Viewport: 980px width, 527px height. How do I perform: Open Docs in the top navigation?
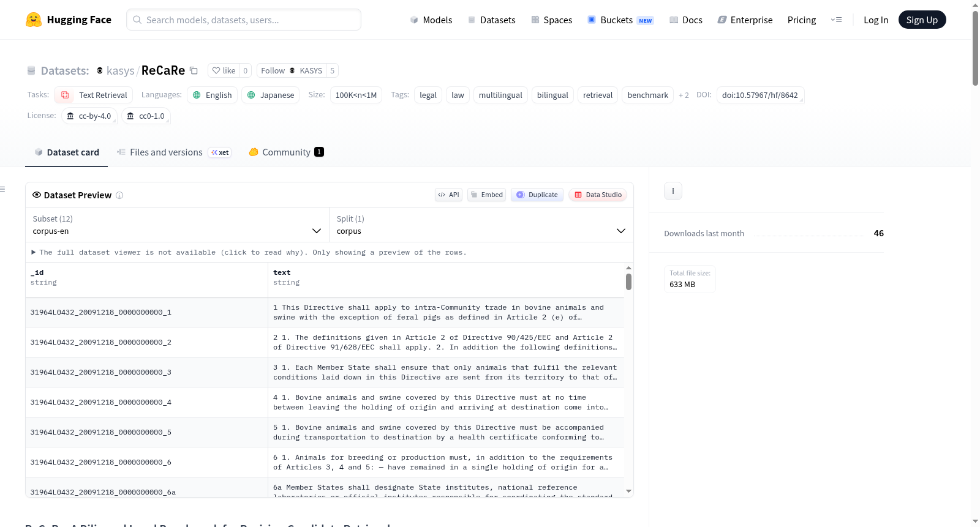(686, 20)
